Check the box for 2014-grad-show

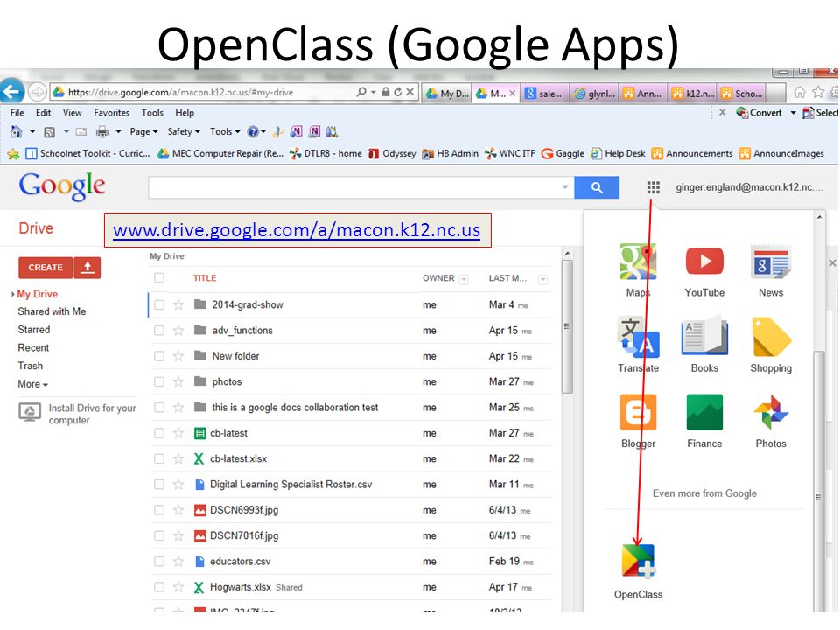[159, 304]
